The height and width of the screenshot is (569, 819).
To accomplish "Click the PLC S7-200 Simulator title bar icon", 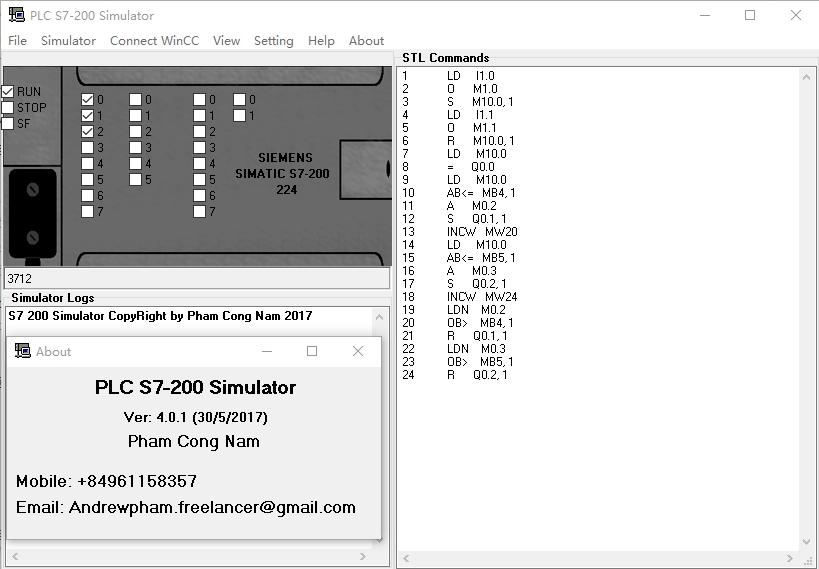I will coord(17,15).
